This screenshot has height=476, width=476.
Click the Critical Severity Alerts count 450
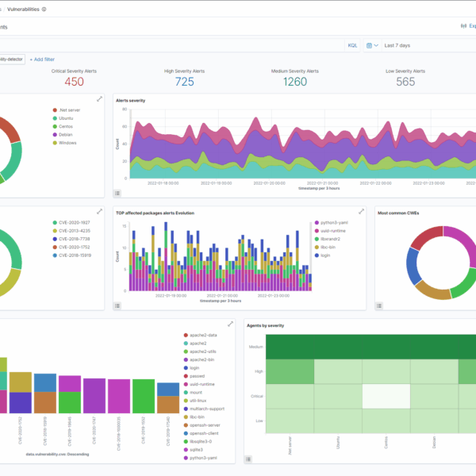(x=74, y=81)
